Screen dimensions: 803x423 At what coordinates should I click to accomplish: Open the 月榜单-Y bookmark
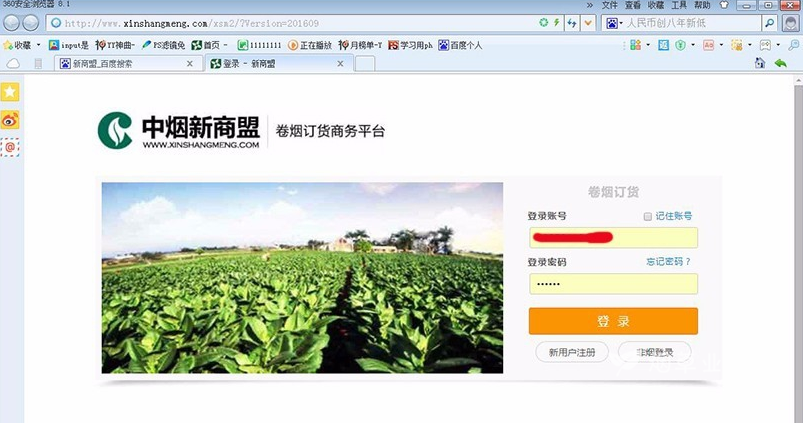(360, 45)
